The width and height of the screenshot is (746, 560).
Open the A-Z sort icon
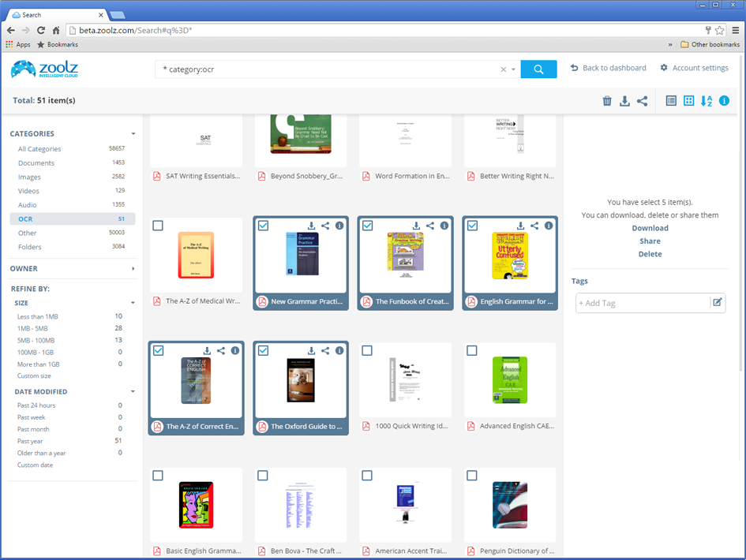[x=707, y=101]
